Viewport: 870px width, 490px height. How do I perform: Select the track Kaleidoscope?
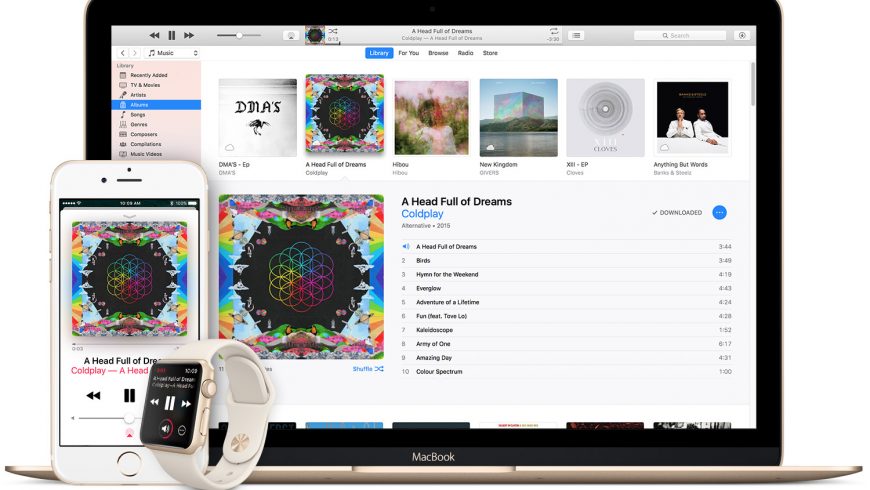[566, 330]
